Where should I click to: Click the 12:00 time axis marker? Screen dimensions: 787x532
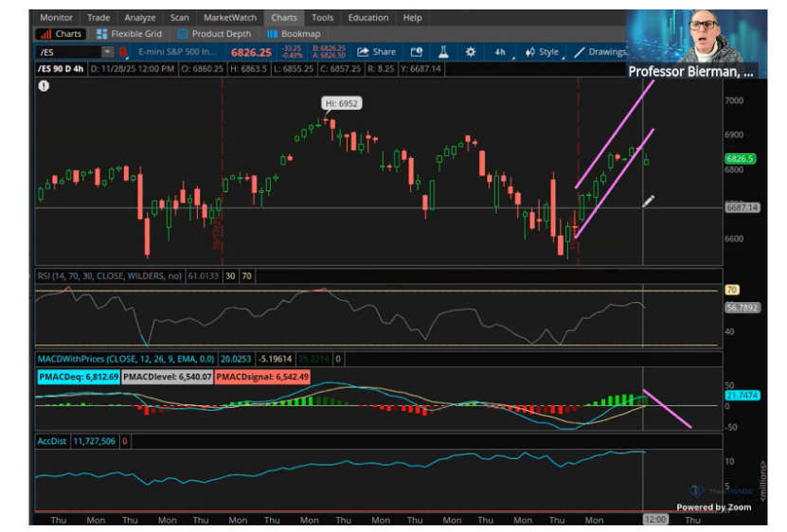tap(654, 520)
